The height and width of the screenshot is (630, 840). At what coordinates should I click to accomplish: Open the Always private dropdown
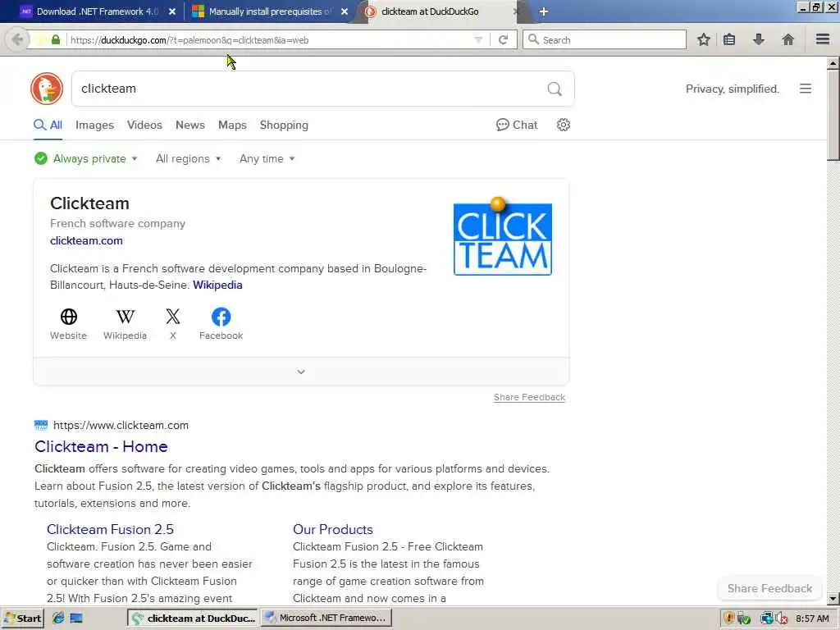(x=85, y=158)
